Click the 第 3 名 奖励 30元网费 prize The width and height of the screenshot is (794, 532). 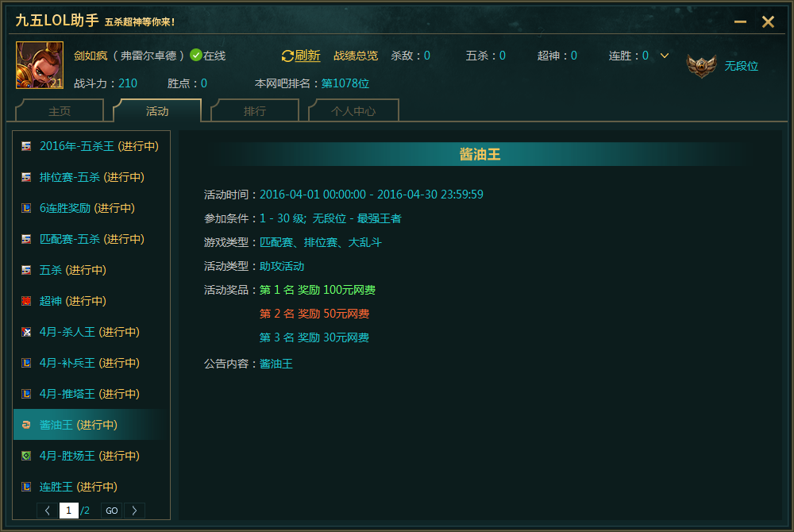[314, 337]
